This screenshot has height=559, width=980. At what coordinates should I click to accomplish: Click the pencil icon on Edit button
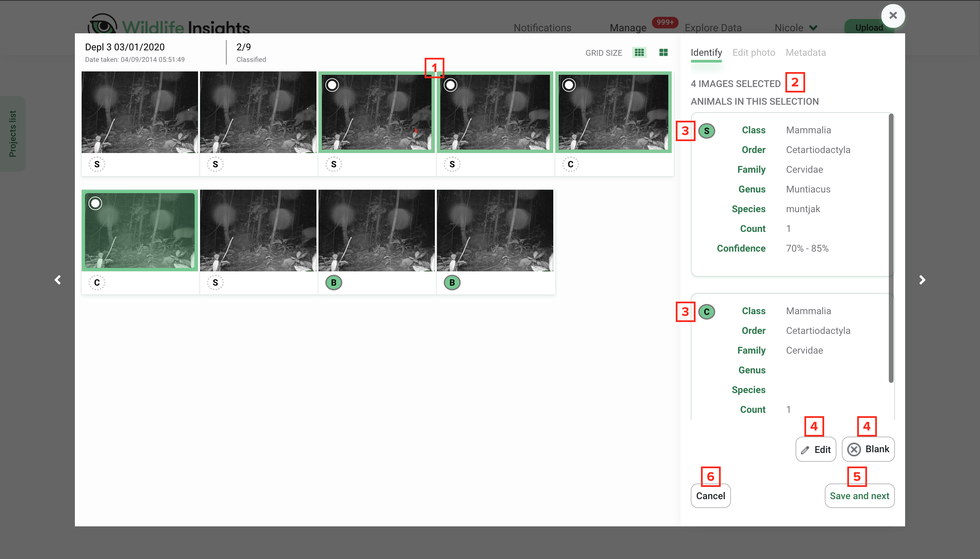coord(805,450)
